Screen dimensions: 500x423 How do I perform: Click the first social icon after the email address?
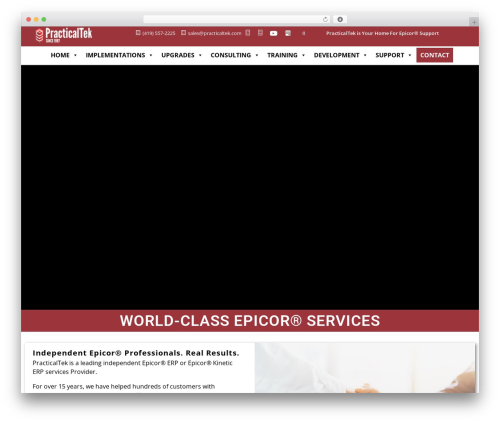pyautogui.click(x=248, y=33)
